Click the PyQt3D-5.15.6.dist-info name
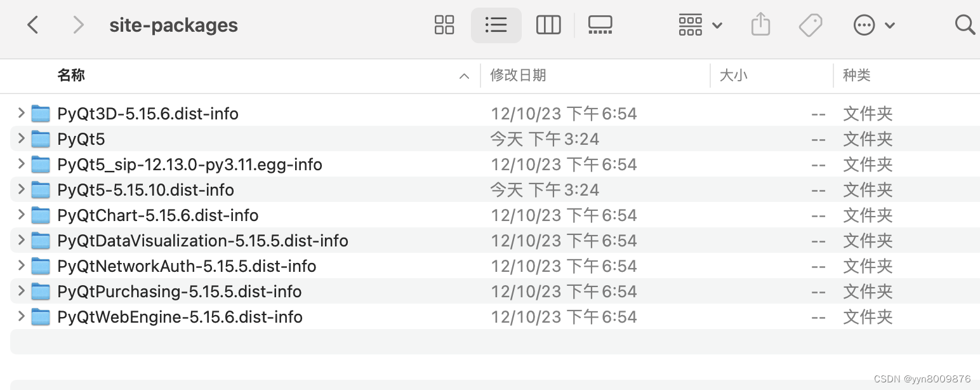 click(x=148, y=114)
